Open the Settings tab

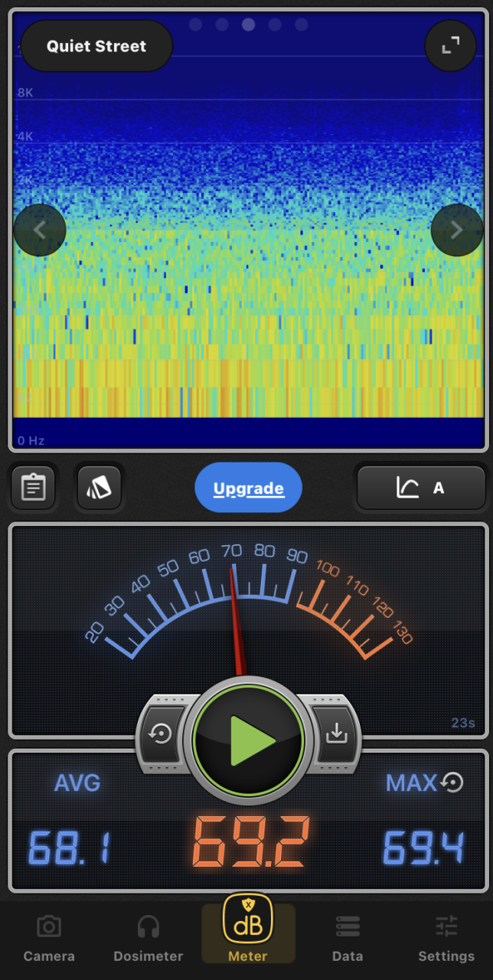[446, 939]
